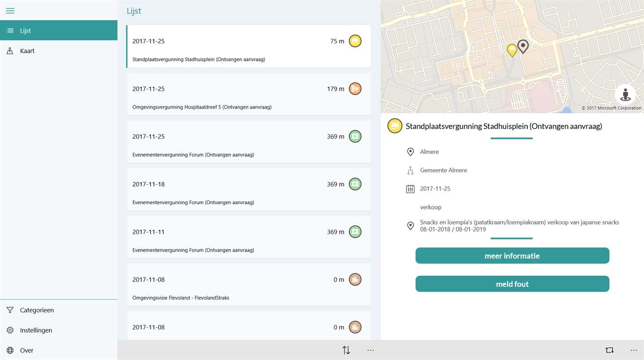Click the Gemeente Almere text
This screenshot has height=360, width=644.
[x=444, y=170]
